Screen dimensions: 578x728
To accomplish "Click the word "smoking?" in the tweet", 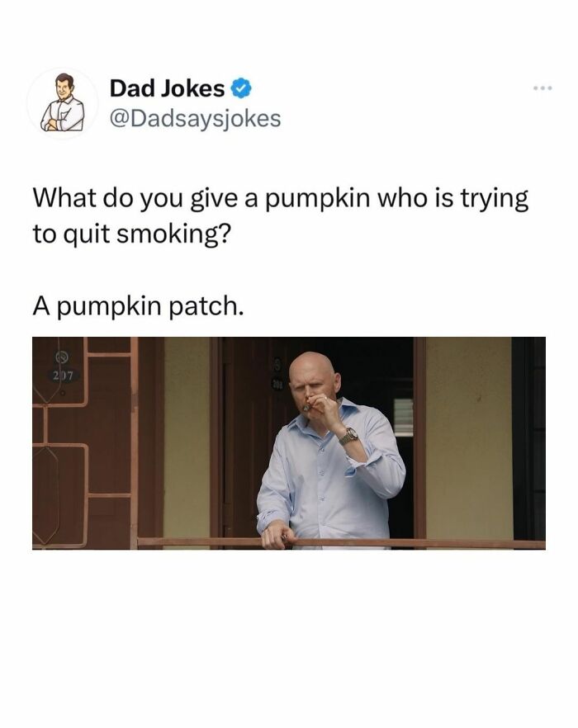I will (173, 234).
